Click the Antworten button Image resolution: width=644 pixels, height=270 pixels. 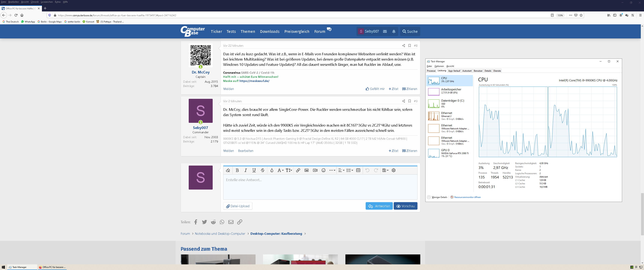point(379,206)
